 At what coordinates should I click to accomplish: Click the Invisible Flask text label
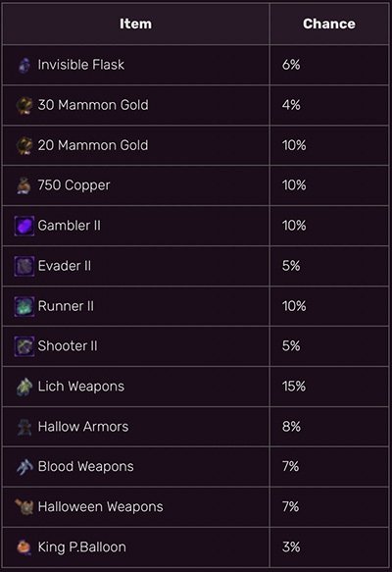click(81, 65)
